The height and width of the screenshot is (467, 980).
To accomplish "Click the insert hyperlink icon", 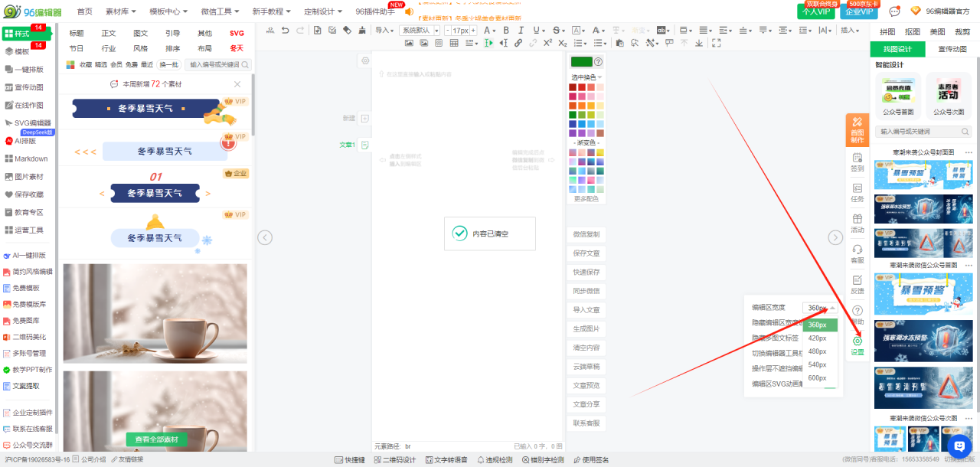I will 518,43.
